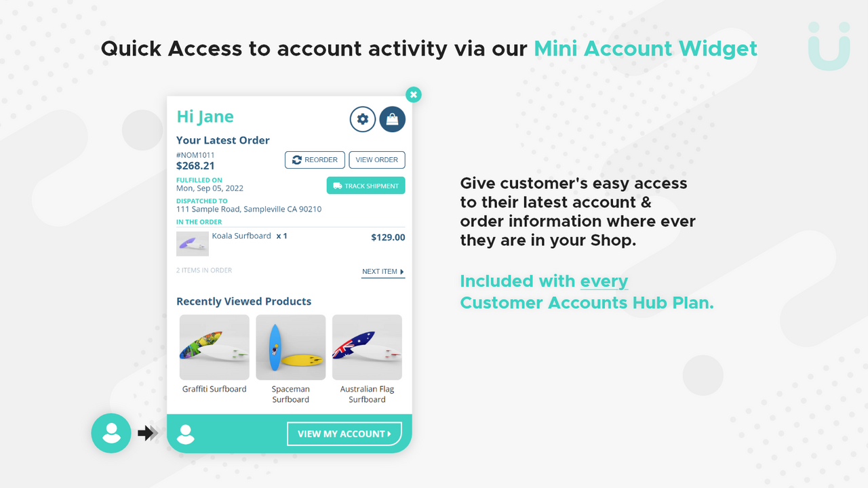
Task: Open the Koala Surfboard line item
Action: pyautogui.click(x=241, y=236)
